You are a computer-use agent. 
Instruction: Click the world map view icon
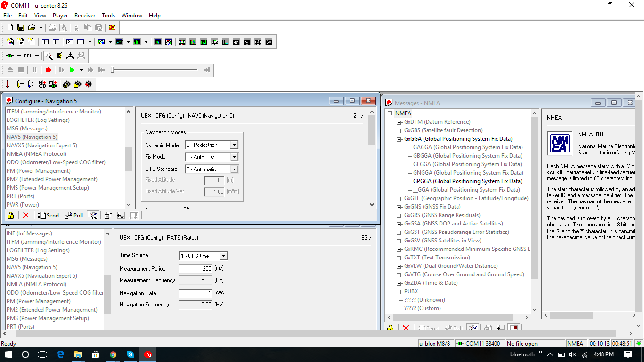(214, 41)
